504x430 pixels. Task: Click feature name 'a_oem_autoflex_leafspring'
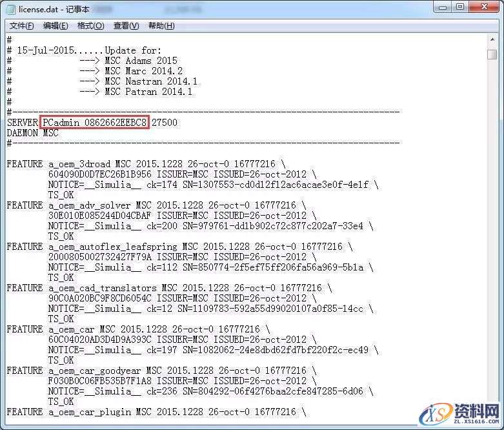[112, 247]
